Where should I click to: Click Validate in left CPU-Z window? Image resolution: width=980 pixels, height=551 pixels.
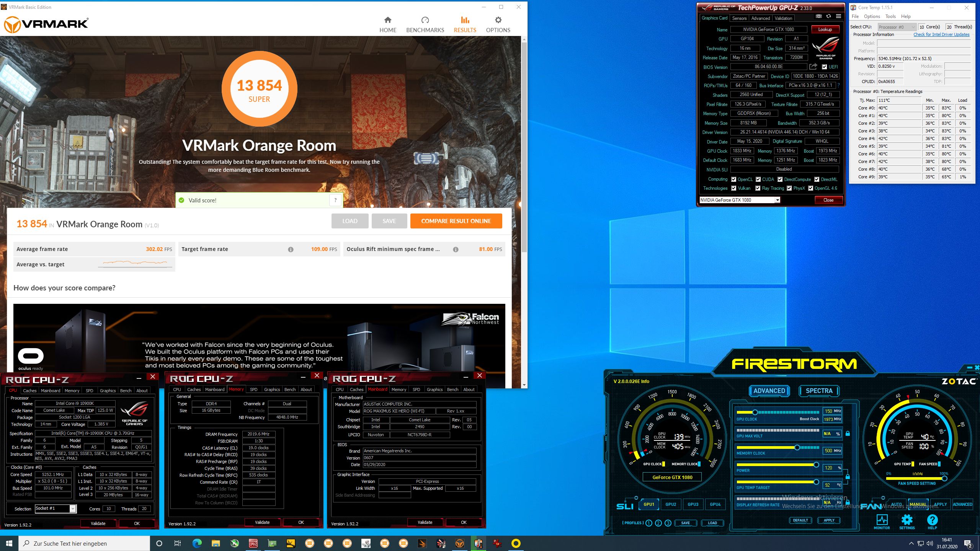[98, 523]
